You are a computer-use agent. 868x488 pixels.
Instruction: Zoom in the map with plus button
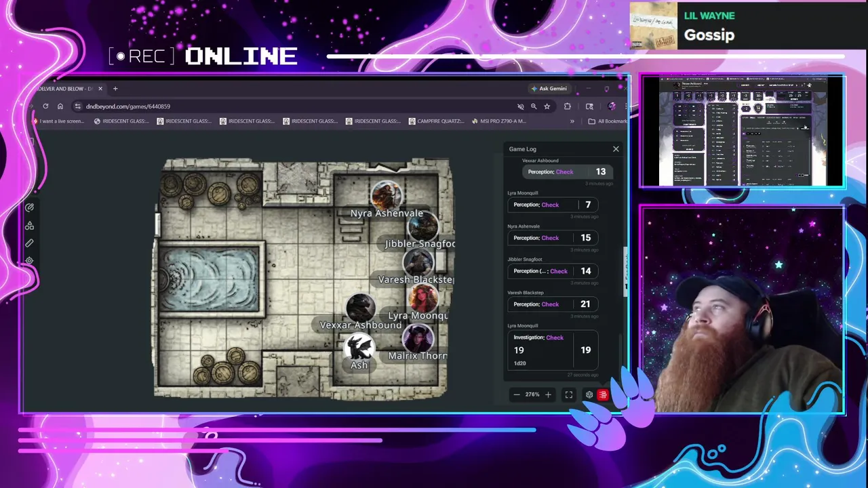pos(548,394)
